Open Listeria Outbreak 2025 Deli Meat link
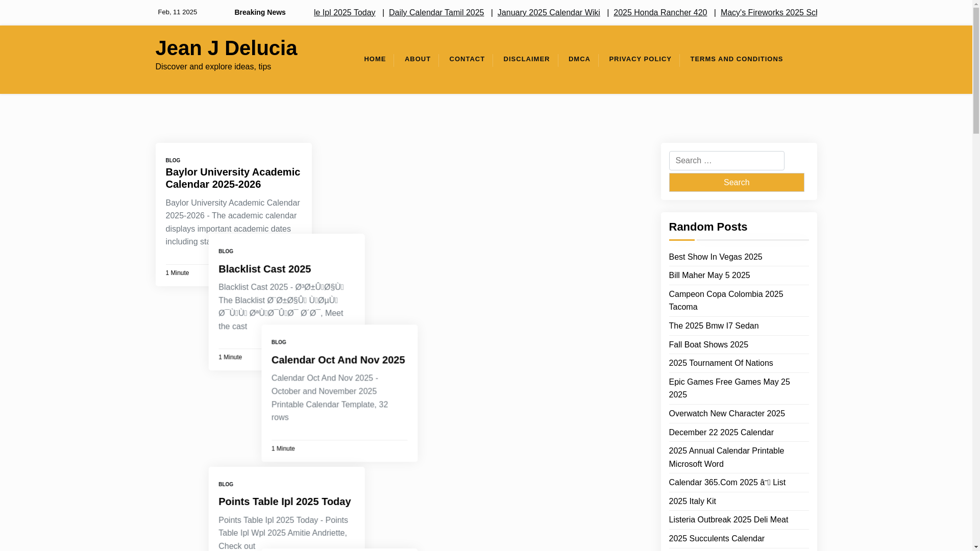 click(x=728, y=520)
